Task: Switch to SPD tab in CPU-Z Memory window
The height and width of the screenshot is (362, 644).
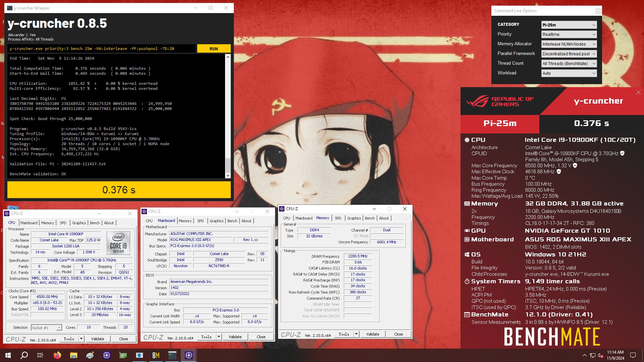Action: pyautogui.click(x=338, y=218)
